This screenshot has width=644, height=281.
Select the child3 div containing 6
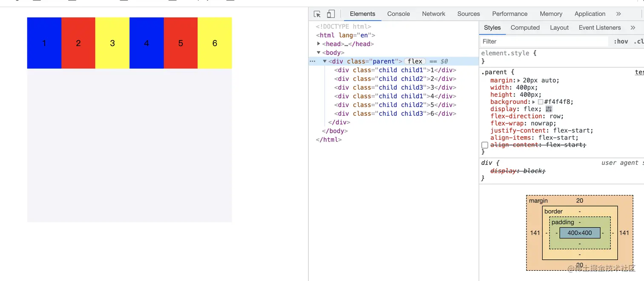395,114
